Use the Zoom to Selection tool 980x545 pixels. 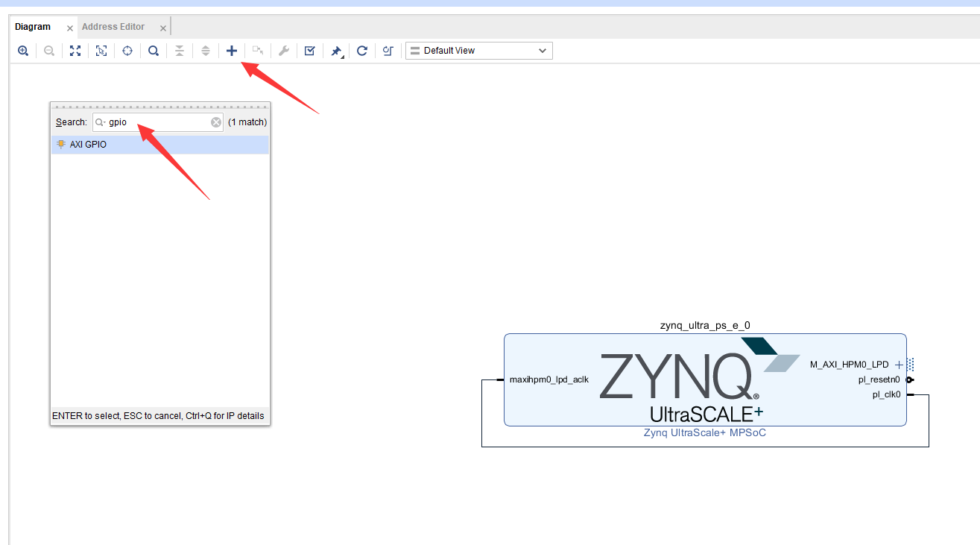[x=101, y=50]
